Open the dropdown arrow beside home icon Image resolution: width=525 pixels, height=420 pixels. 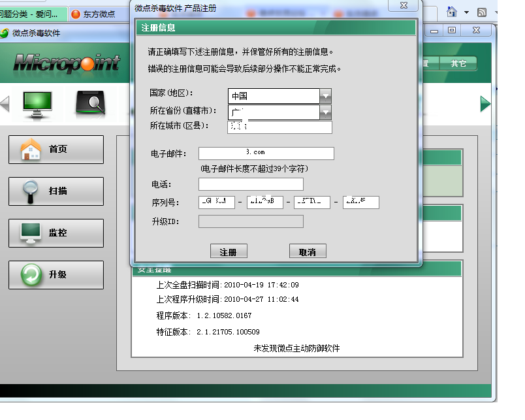[x=466, y=12]
